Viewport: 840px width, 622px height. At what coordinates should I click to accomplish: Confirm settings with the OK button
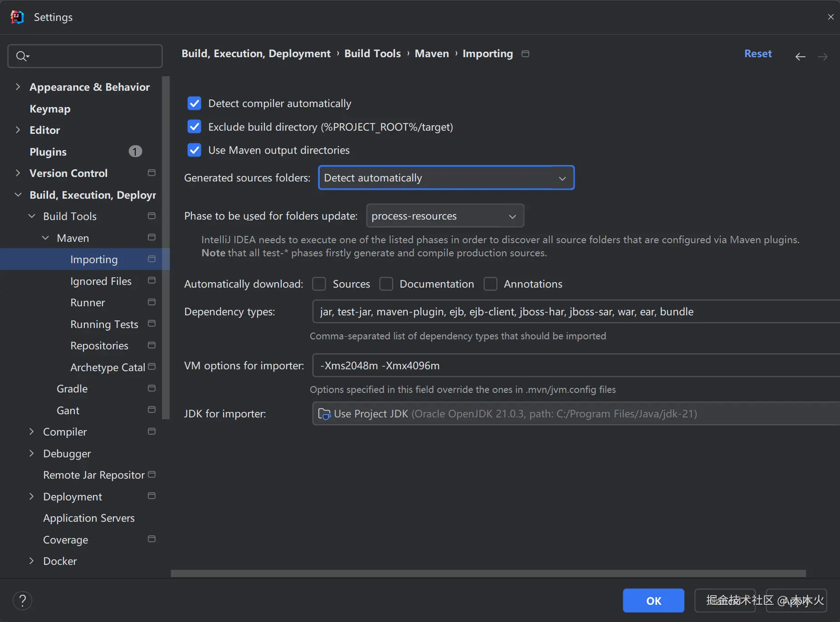pos(654,601)
